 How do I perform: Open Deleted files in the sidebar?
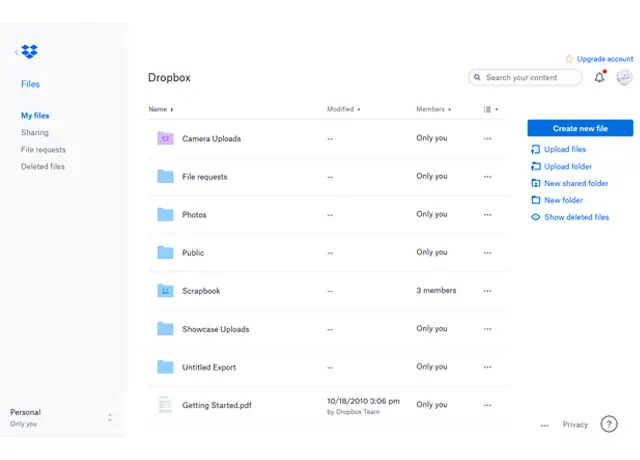click(x=43, y=166)
